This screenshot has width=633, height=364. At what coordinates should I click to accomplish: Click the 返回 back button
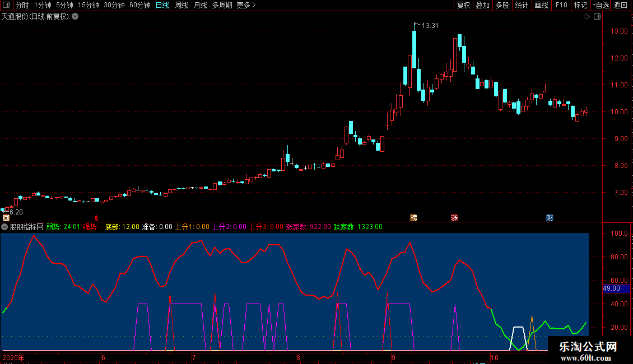(621, 6)
